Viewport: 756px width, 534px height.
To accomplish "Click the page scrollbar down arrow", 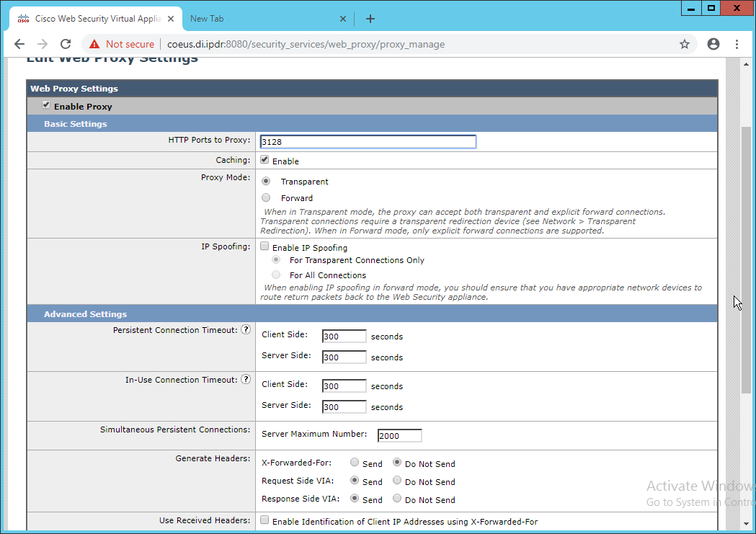I will [x=746, y=523].
